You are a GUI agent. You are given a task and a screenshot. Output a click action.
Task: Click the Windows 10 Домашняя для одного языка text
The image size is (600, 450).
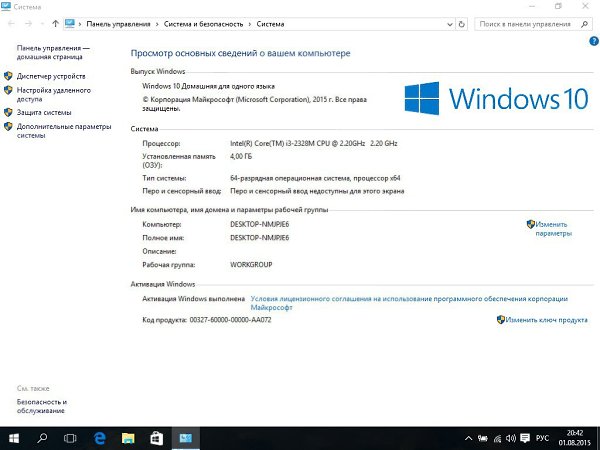tap(209, 86)
